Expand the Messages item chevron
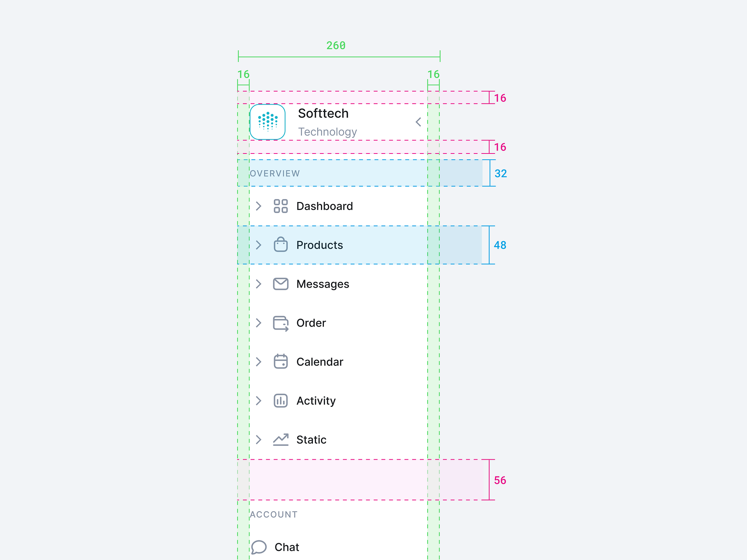The image size is (747, 560). [x=259, y=284]
